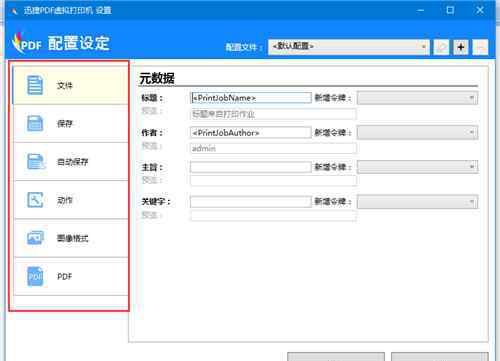Click the app icon in the title bar
Viewport: 500px width, 361px height.
[x=14, y=11]
